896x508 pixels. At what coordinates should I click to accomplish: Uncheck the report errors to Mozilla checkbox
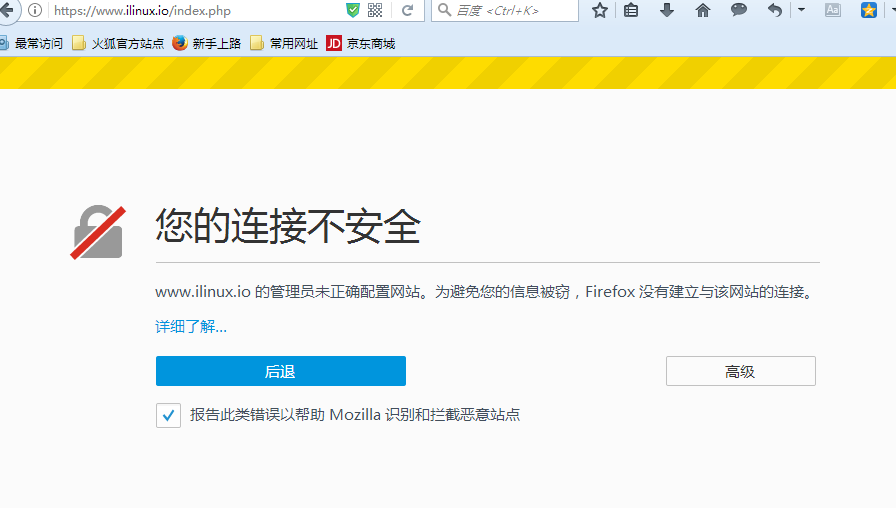(x=168, y=415)
